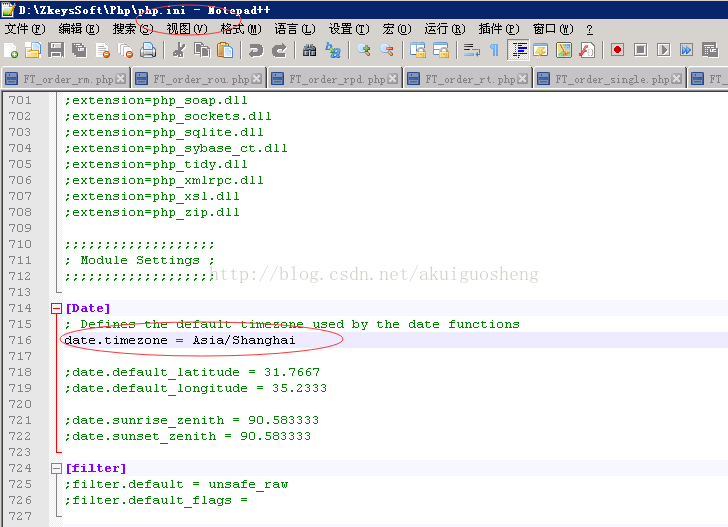Toggle synchronized horizontal scrolling icon
The image size is (728, 527).
[441, 50]
